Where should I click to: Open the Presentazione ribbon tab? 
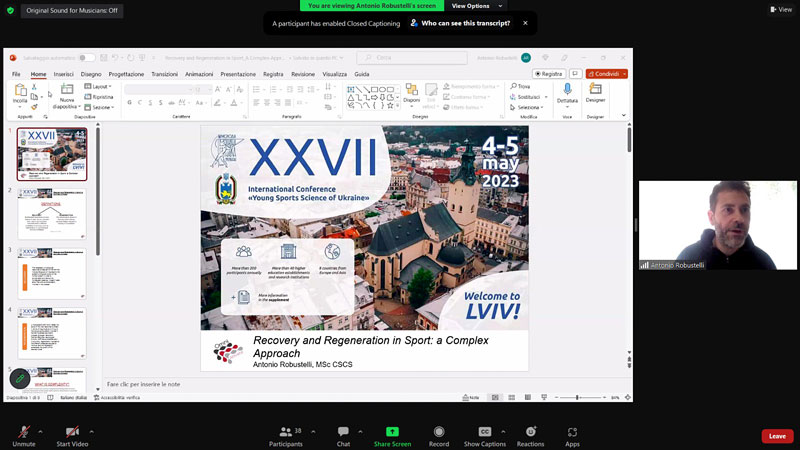point(238,74)
